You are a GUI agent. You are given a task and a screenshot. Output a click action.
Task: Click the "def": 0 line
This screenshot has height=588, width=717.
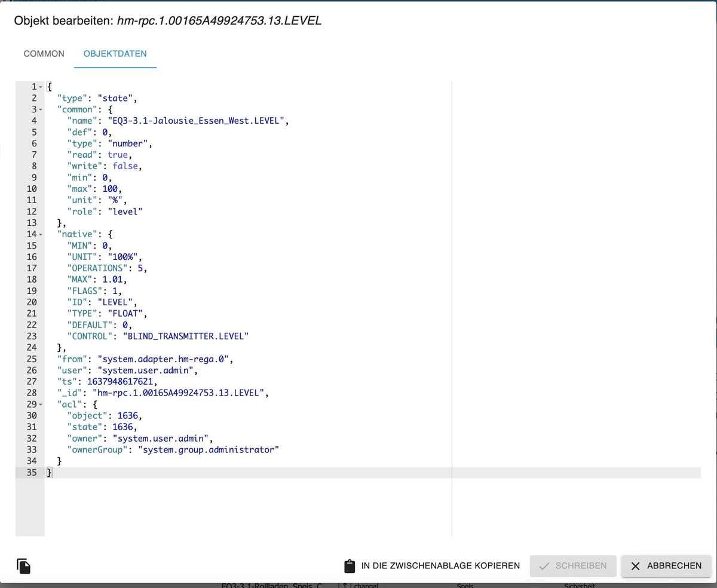coord(90,132)
